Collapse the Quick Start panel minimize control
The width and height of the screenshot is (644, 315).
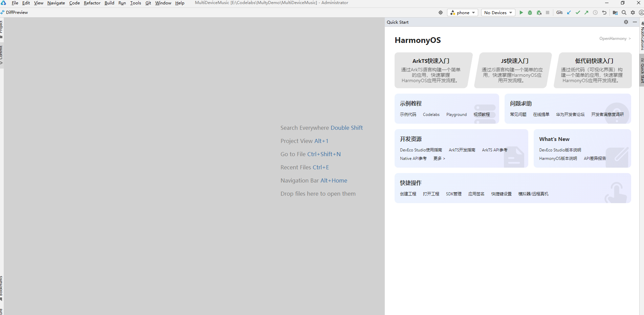635,22
